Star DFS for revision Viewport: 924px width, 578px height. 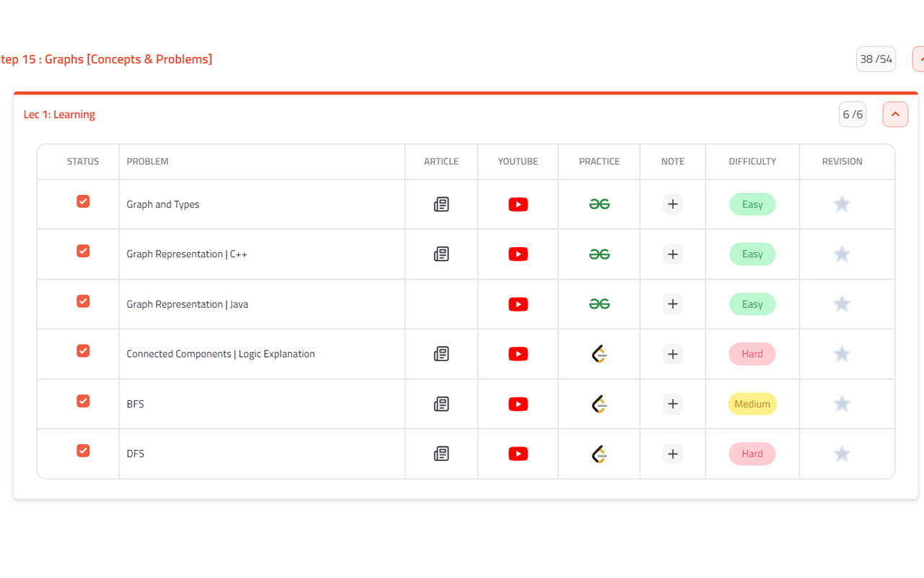pos(842,453)
